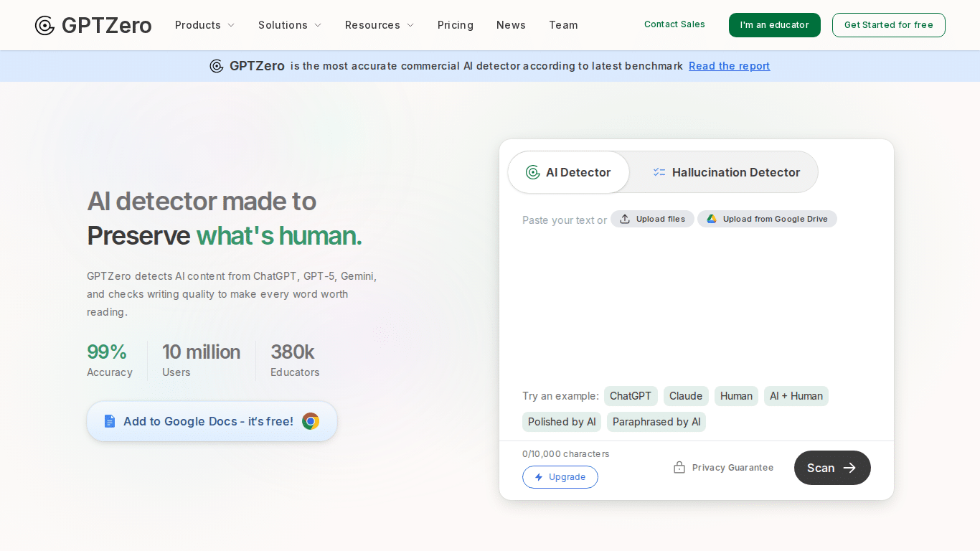Click the Google Drive logo icon
Viewport: 980px width, 551px height.
click(712, 219)
